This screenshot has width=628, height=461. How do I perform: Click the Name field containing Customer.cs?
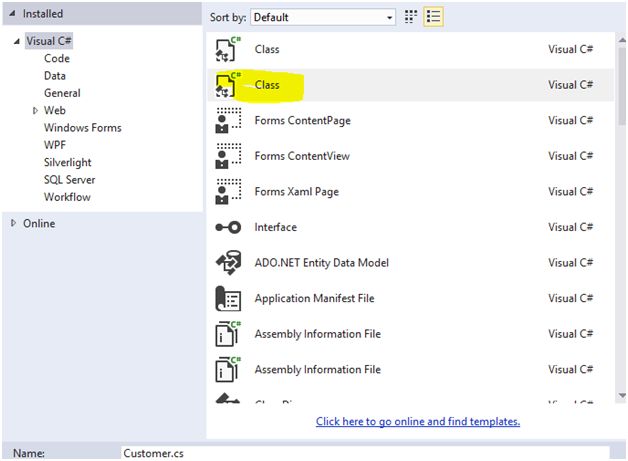[x=364, y=453]
